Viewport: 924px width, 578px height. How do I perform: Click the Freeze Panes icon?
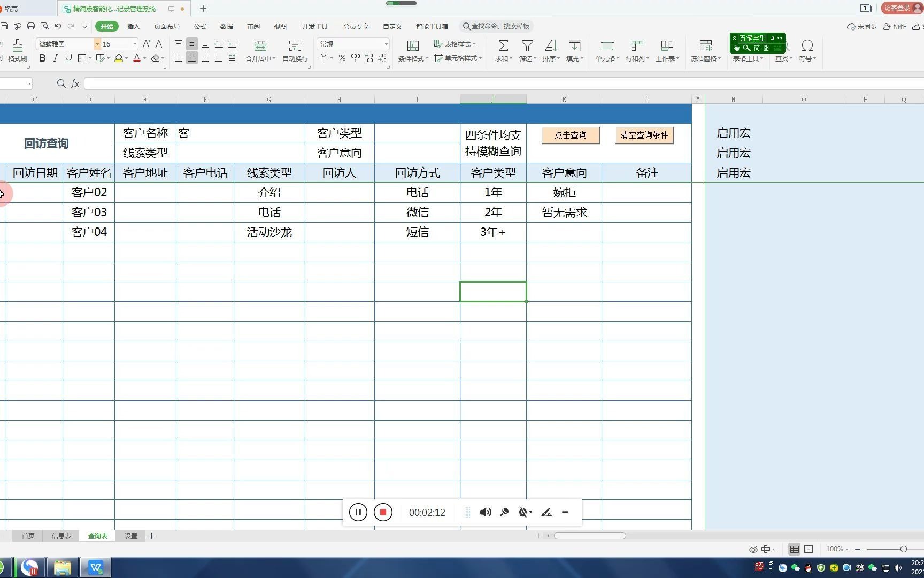706,45
